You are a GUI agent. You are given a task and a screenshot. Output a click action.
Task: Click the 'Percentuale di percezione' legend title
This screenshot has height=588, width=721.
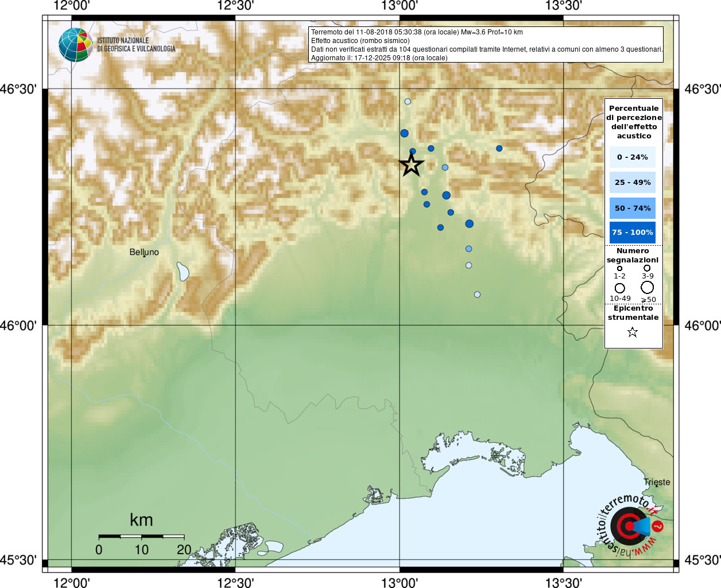pos(634,122)
